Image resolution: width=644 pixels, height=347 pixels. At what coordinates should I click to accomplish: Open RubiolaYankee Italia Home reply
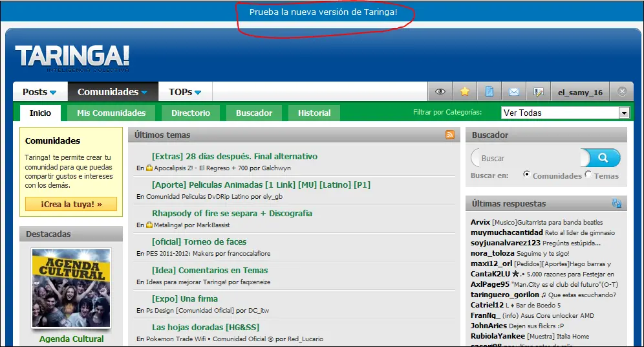pos(530,336)
